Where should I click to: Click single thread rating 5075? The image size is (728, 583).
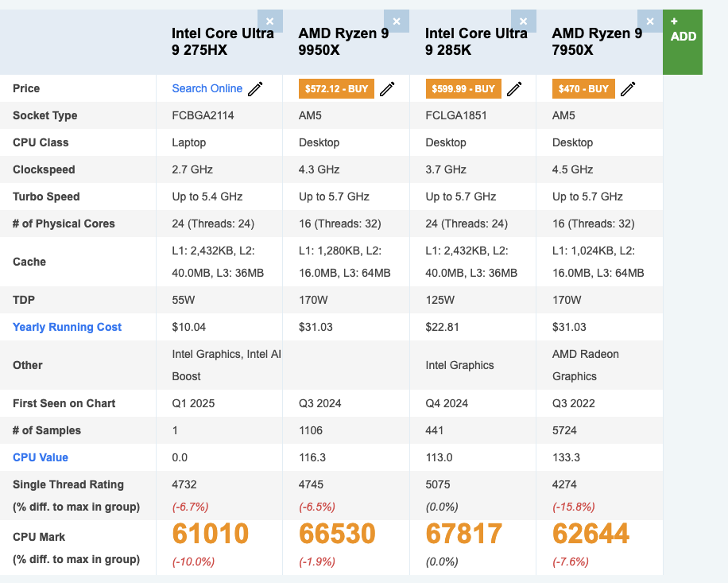click(x=438, y=484)
